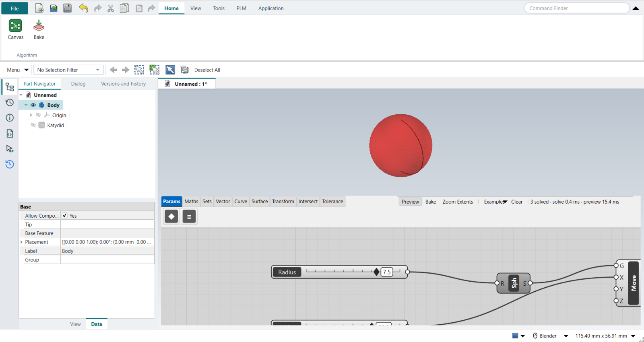Screen dimensions: 644x342
Task: Undo the last action
Action: point(83,8)
